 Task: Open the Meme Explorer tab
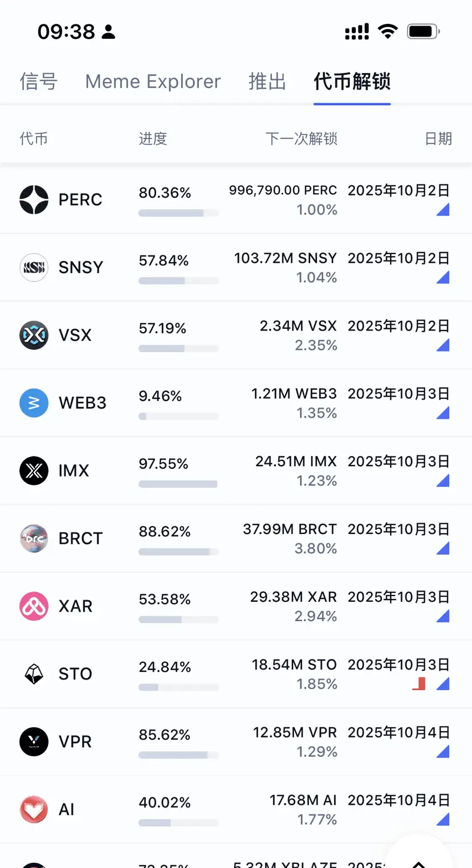pos(153,81)
